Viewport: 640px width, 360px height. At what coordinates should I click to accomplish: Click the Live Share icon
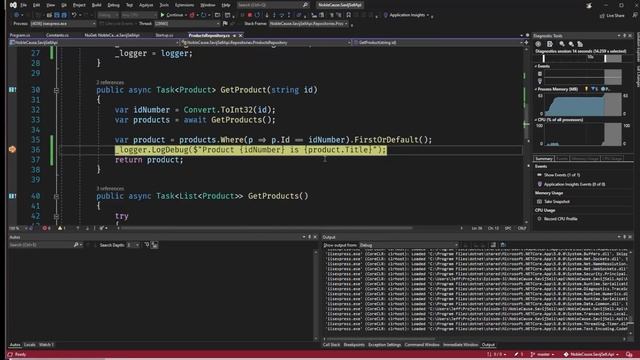[602, 16]
